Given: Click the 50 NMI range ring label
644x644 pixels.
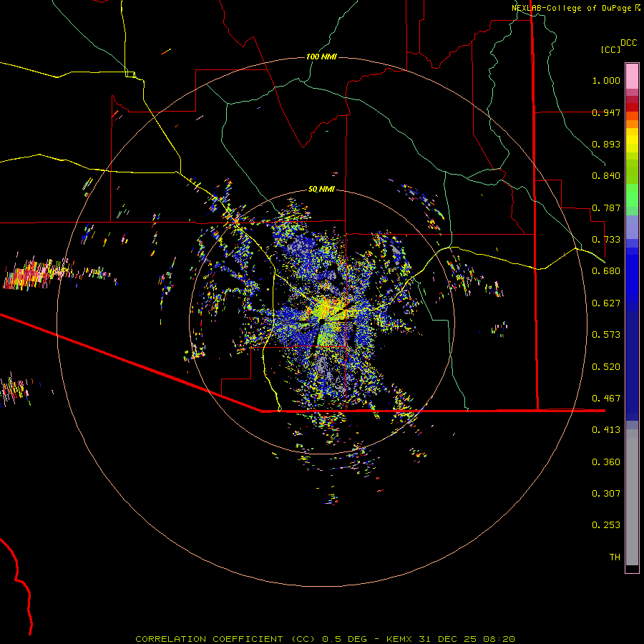Looking at the screenshot, I should click(x=321, y=189).
